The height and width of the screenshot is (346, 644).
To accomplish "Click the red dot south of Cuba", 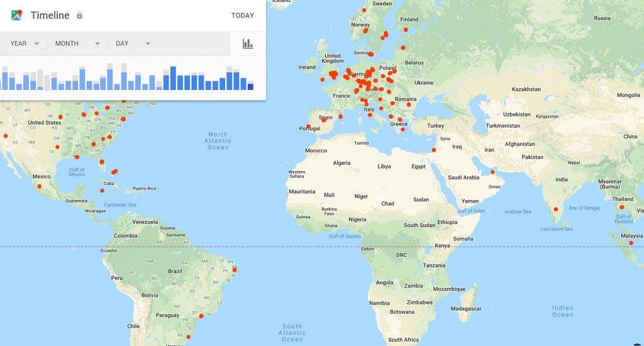I will [x=103, y=191].
